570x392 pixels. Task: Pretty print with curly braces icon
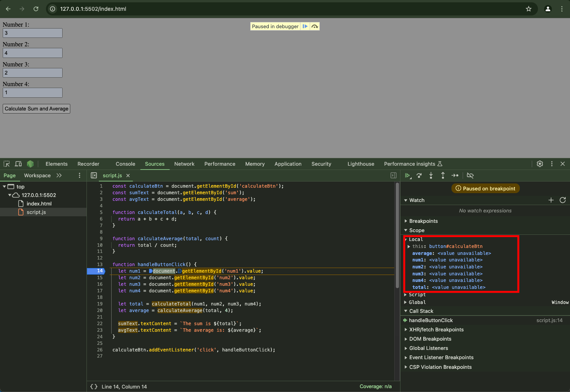coord(94,387)
